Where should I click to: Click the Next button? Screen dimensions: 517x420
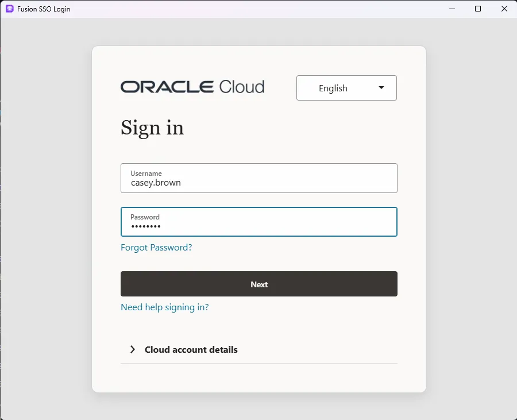259,284
